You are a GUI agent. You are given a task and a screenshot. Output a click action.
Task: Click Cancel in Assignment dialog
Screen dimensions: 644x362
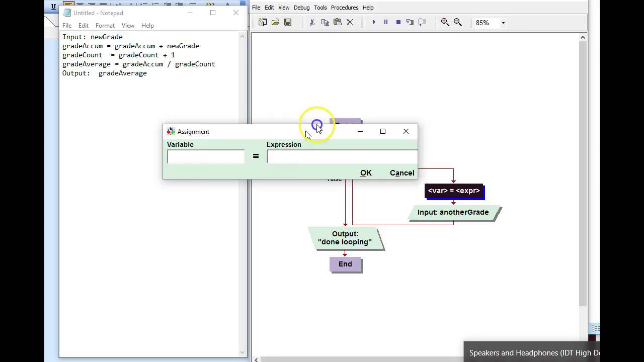pos(402,173)
